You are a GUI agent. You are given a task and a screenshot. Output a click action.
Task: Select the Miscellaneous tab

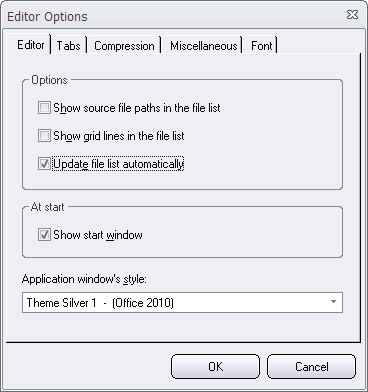(x=203, y=45)
